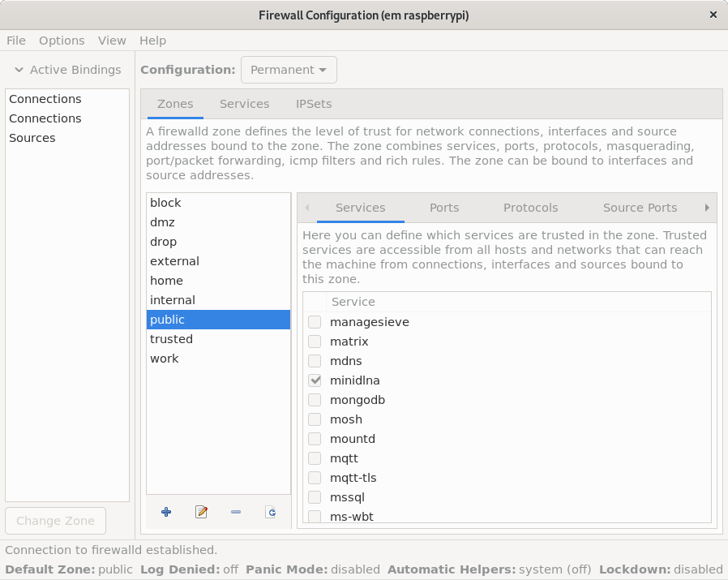Tick the mqtt service checkbox

[315, 458]
